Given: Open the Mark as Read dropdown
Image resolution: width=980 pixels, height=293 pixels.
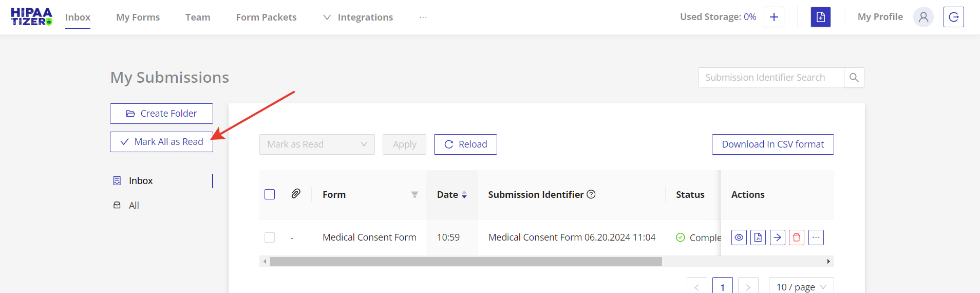Looking at the screenshot, I should click(317, 144).
